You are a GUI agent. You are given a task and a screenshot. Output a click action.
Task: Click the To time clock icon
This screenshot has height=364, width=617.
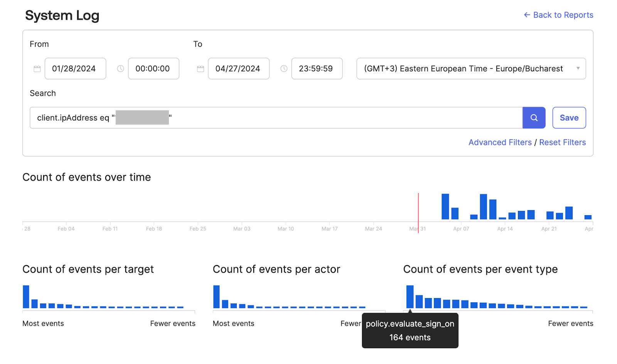284,69
